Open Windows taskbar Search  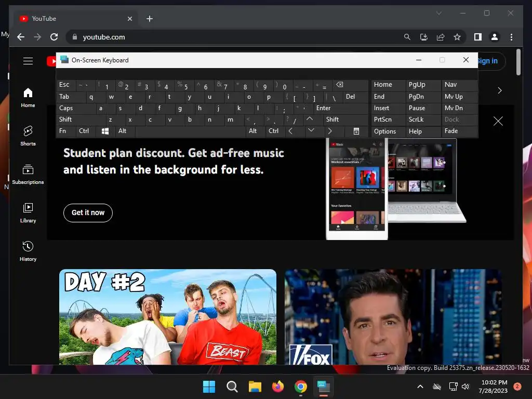[x=232, y=387]
